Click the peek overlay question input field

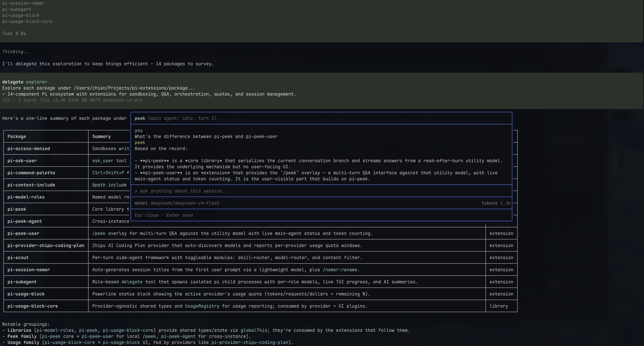pyautogui.click(x=321, y=191)
